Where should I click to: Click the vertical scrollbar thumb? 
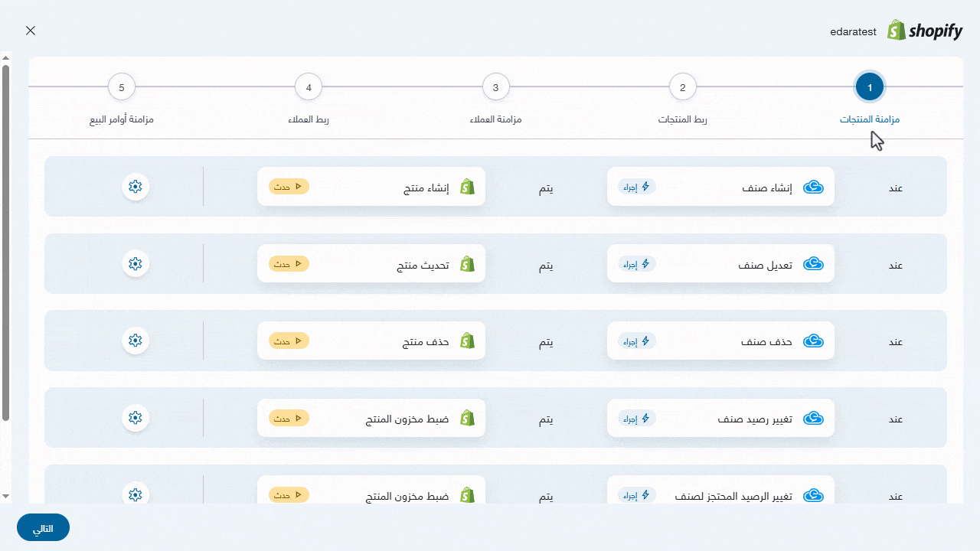pos(5,243)
